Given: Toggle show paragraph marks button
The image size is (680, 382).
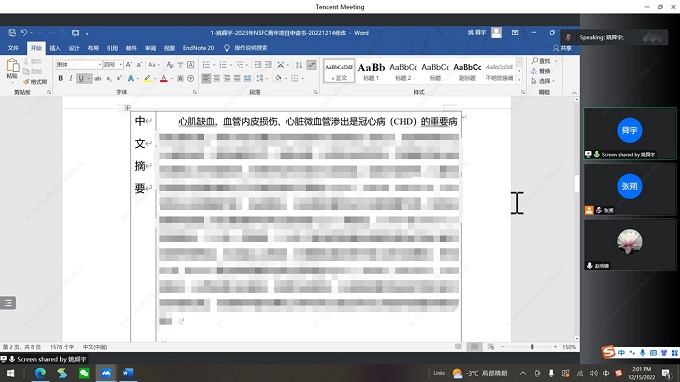Looking at the screenshot, I should click(311, 65).
